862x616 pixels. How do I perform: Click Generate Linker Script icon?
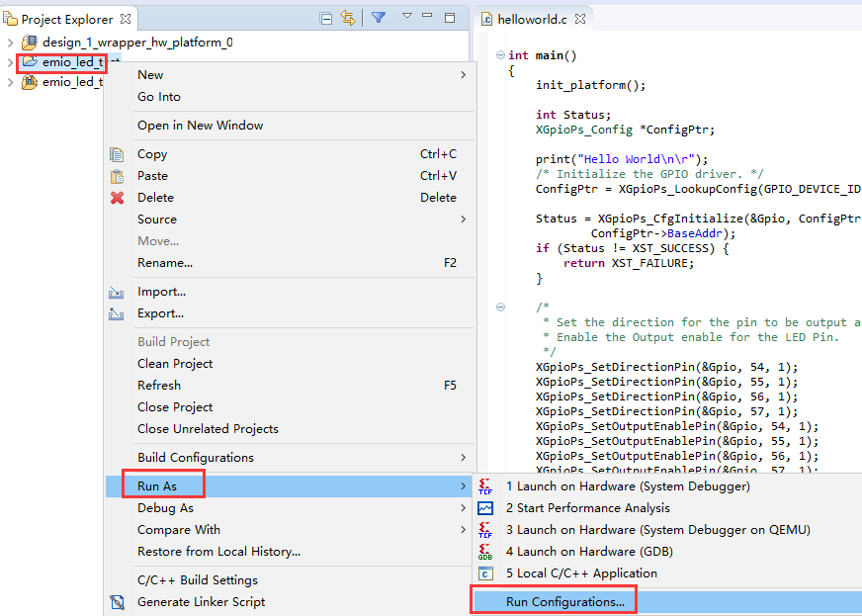pyautogui.click(x=117, y=602)
